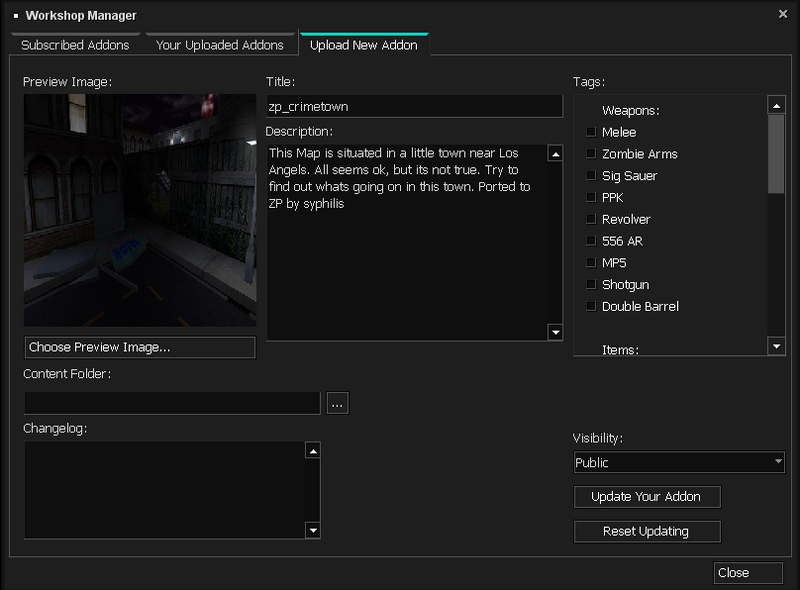Toggle the Double Barrel tag checkbox
The width and height of the screenshot is (800, 590).
tap(590, 306)
